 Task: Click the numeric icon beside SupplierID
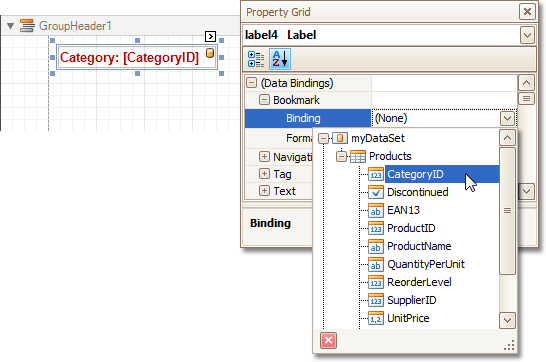pyautogui.click(x=376, y=300)
